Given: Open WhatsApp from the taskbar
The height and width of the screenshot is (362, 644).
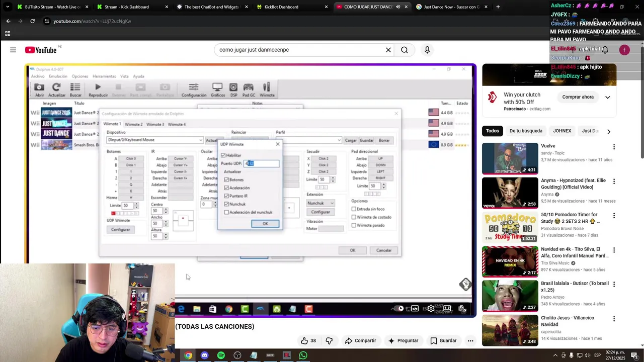Looking at the screenshot, I should click(x=303, y=355).
